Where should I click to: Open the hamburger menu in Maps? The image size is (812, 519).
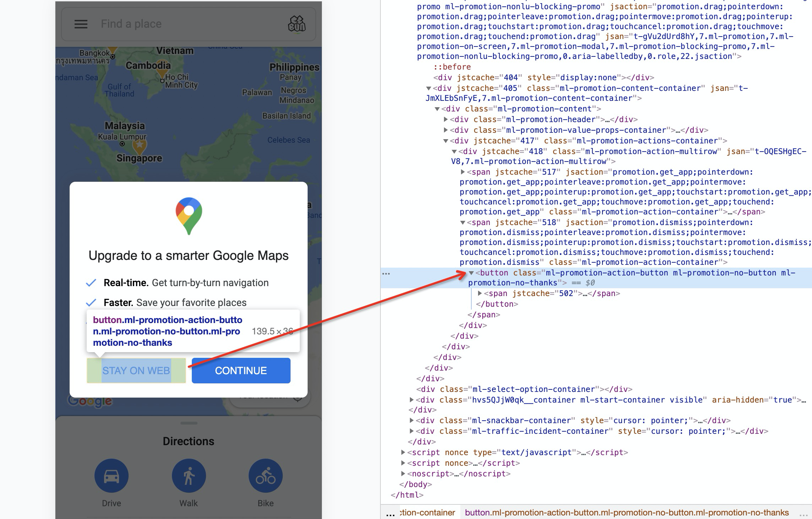click(81, 24)
